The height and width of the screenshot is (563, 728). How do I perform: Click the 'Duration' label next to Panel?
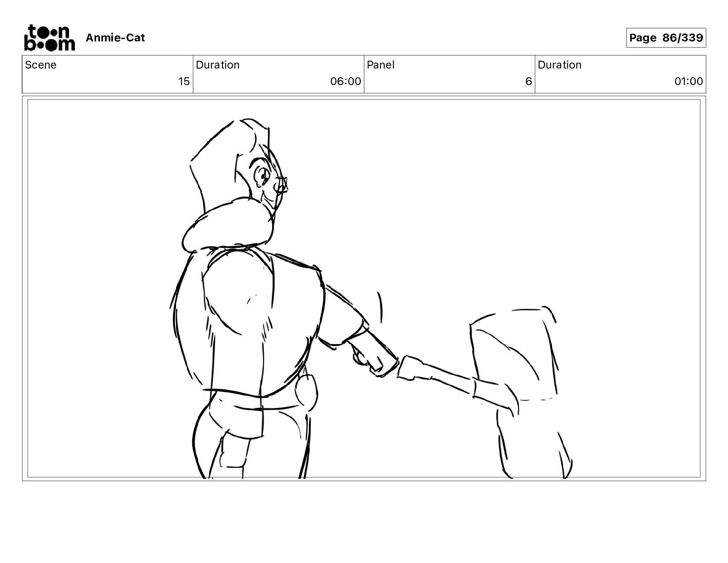click(559, 65)
